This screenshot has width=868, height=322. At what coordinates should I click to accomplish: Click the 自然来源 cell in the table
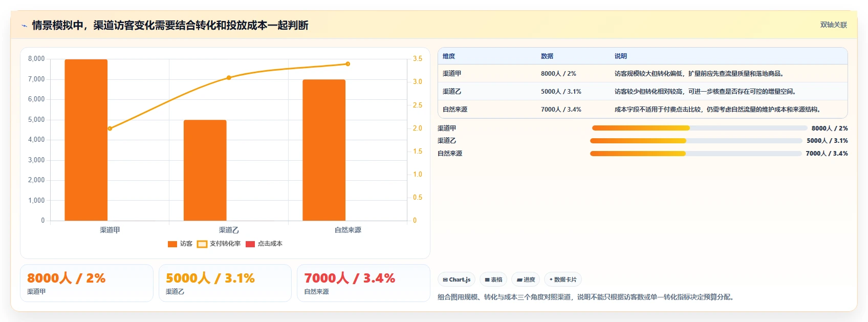click(455, 110)
